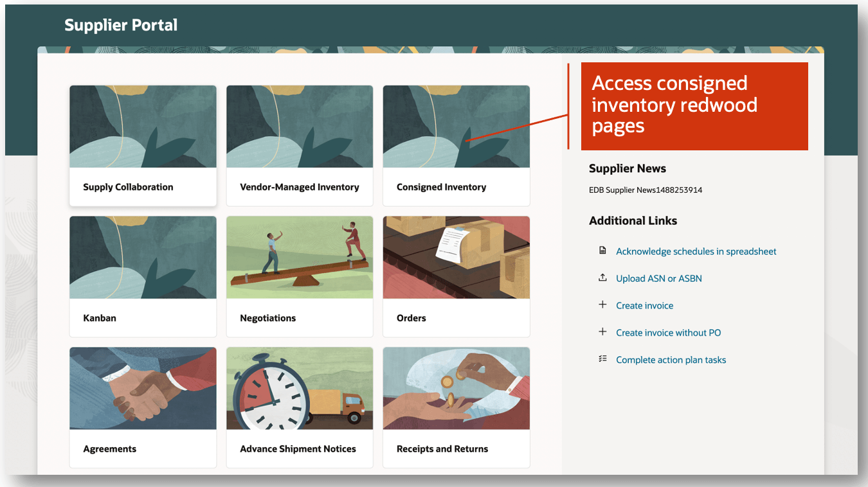
Task: Click the upload icon next to Upload ASN or ASBN
Action: (x=602, y=277)
